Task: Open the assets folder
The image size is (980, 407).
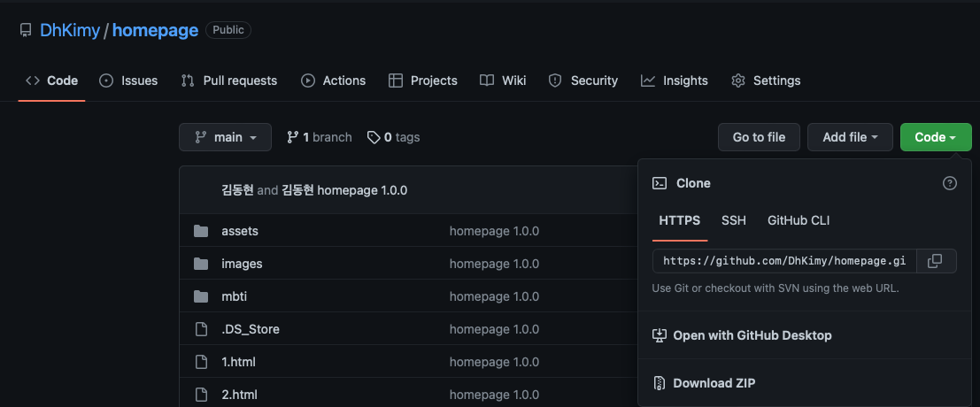Action: [x=240, y=232]
